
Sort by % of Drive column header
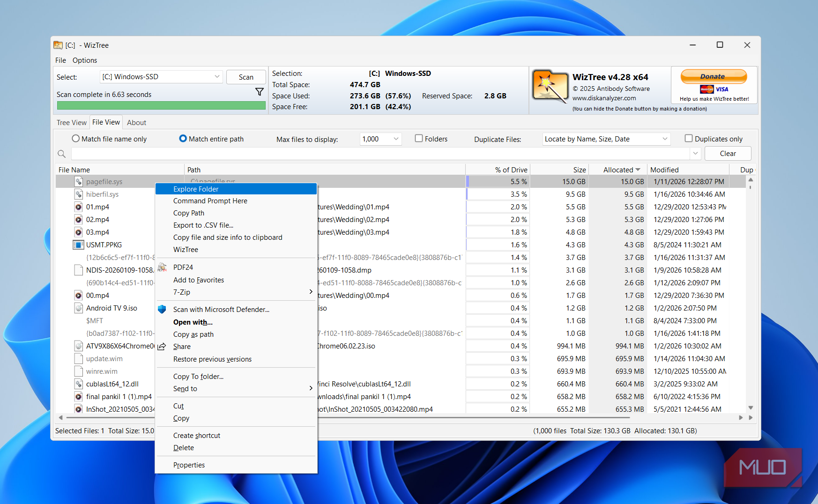(x=498, y=170)
